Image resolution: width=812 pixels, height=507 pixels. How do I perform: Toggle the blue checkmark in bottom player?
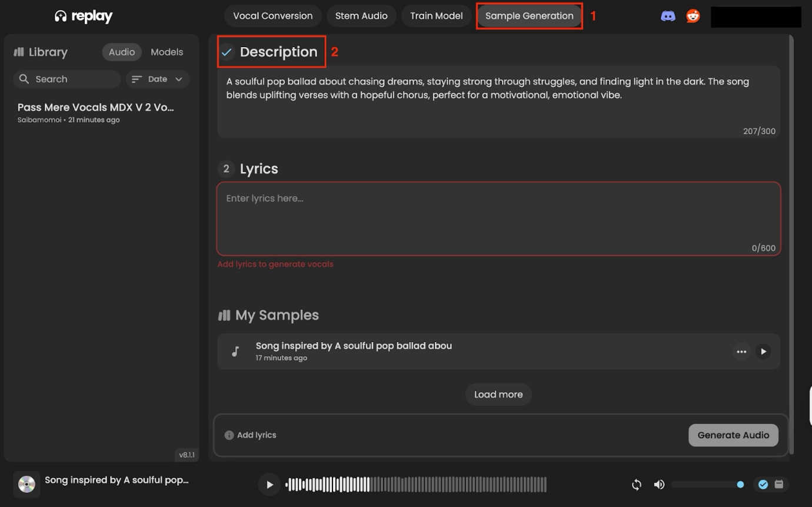point(763,485)
